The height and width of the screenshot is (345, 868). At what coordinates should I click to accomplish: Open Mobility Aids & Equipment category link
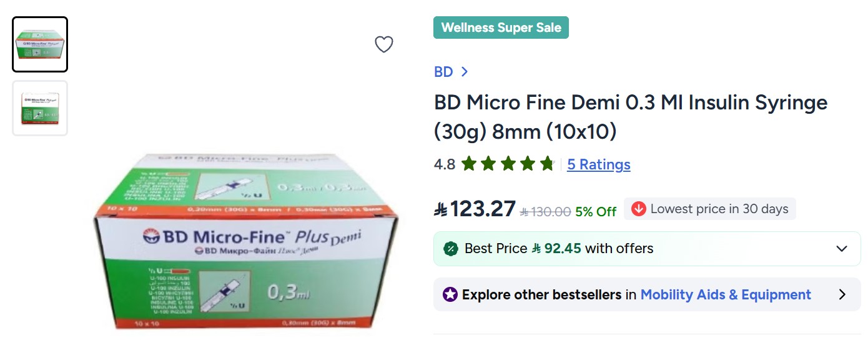click(726, 294)
